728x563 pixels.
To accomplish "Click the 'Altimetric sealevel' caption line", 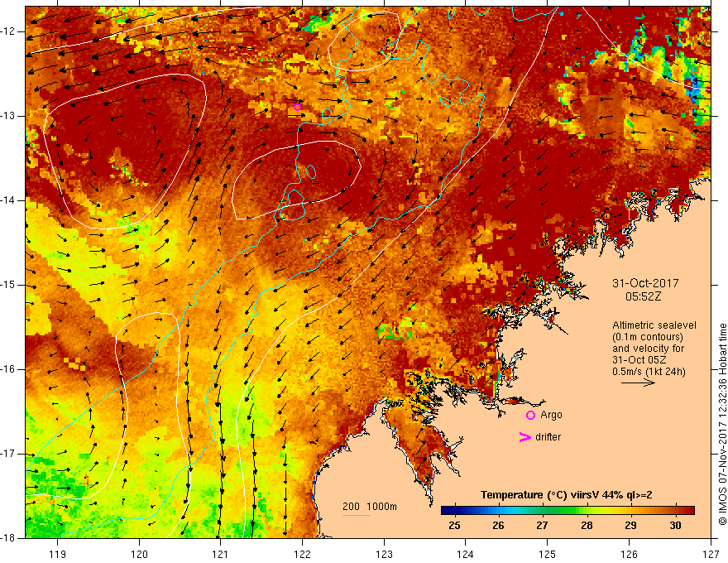I will (x=654, y=325).
